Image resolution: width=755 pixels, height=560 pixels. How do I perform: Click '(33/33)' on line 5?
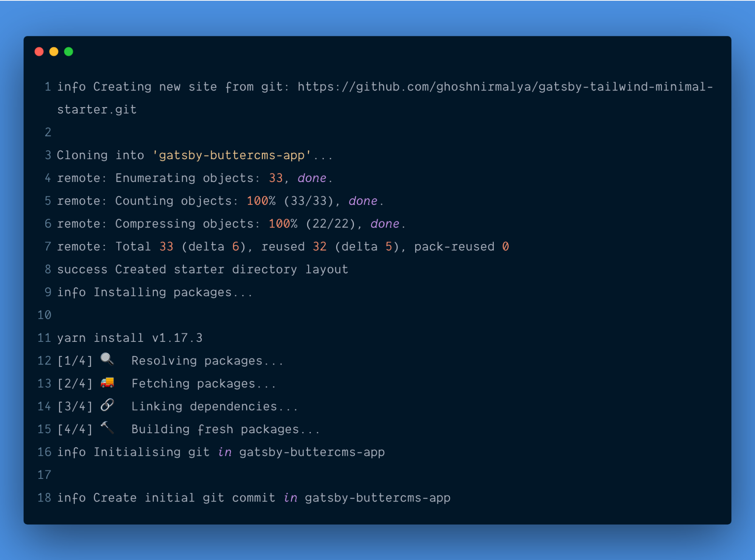(x=309, y=201)
